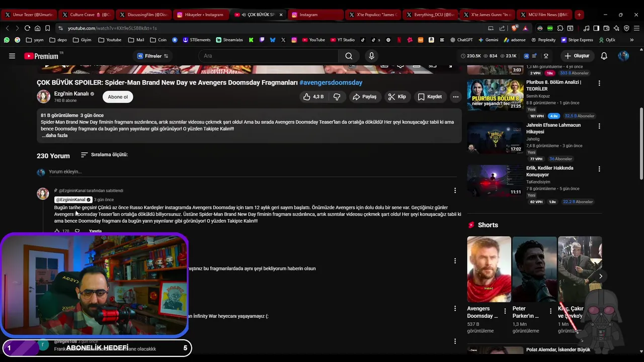The image size is (644, 362).
Task: Open the account avatar menu
Action: pyautogui.click(x=623, y=56)
